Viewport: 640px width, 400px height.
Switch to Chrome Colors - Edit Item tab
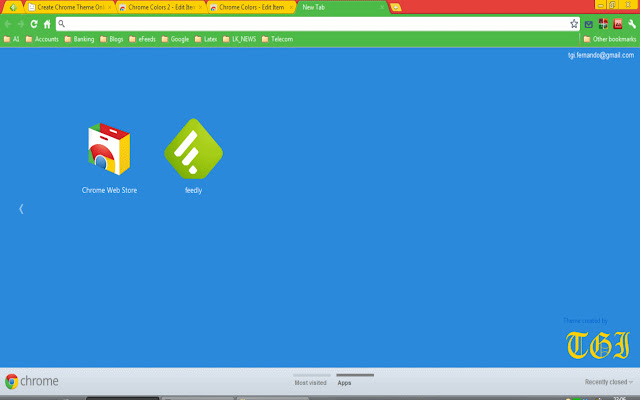[x=252, y=7]
